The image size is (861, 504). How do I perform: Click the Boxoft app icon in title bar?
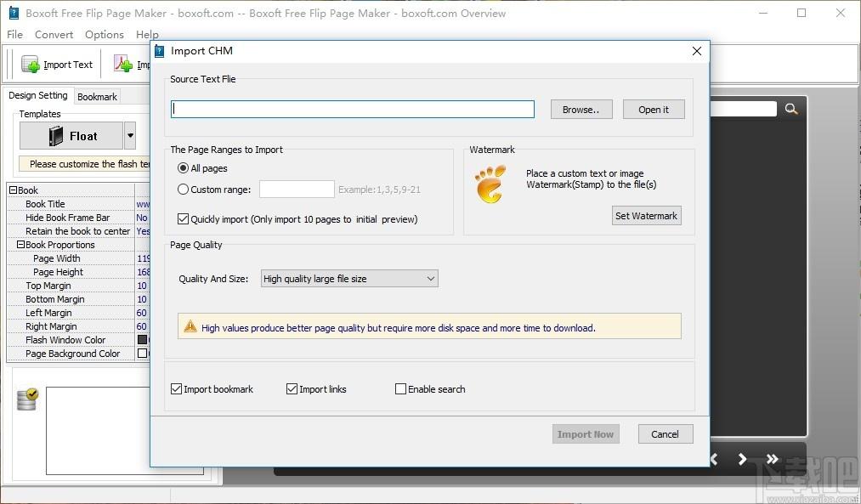pos(14,14)
